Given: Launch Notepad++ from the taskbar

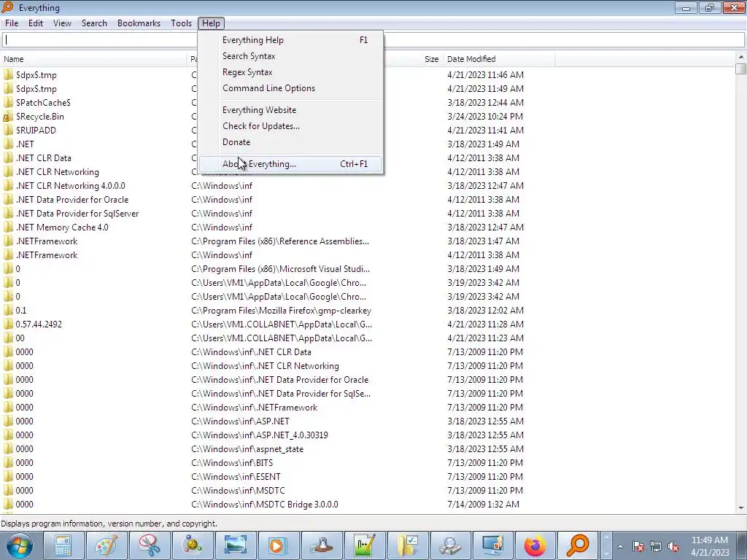Looking at the screenshot, I should [x=365, y=545].
